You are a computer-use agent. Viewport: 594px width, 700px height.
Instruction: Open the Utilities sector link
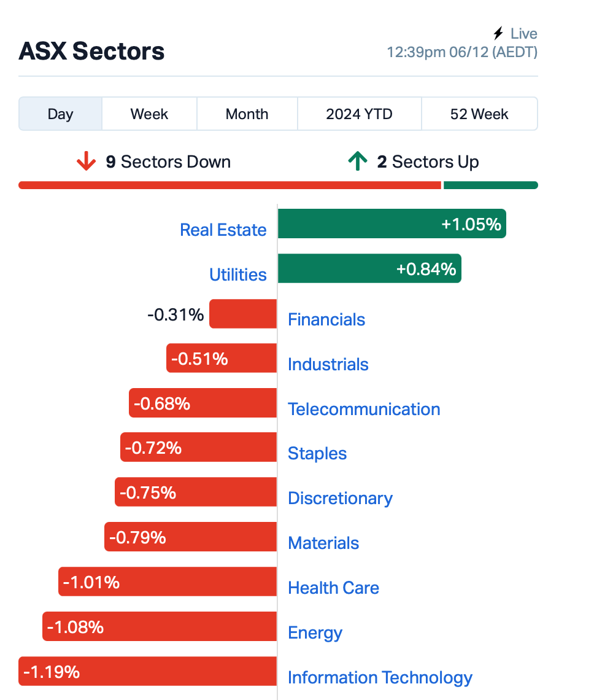tap(238, 274)
